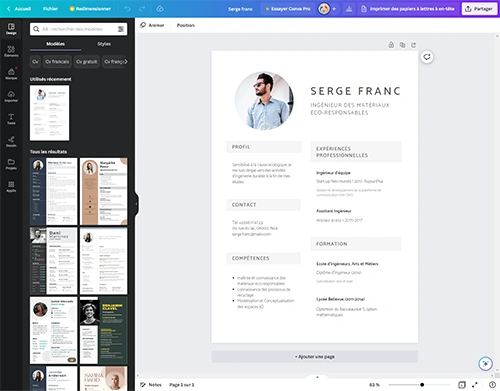Click the 83 % zoom value
Image resolution: width=500 pixels, height=391 pixels.
(x=374, y=385)
